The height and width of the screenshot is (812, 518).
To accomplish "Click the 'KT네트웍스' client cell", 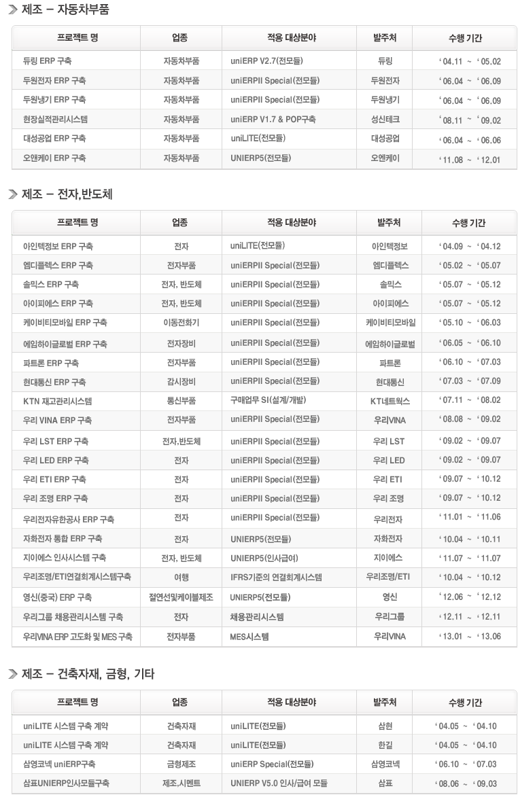I will tap(390, 401).
